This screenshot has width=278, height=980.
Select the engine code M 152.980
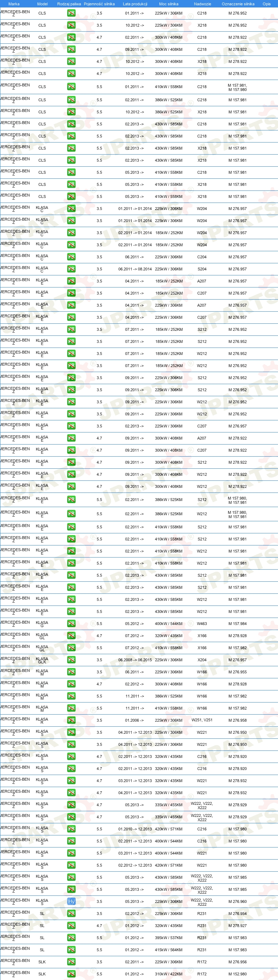pos(237,974)
